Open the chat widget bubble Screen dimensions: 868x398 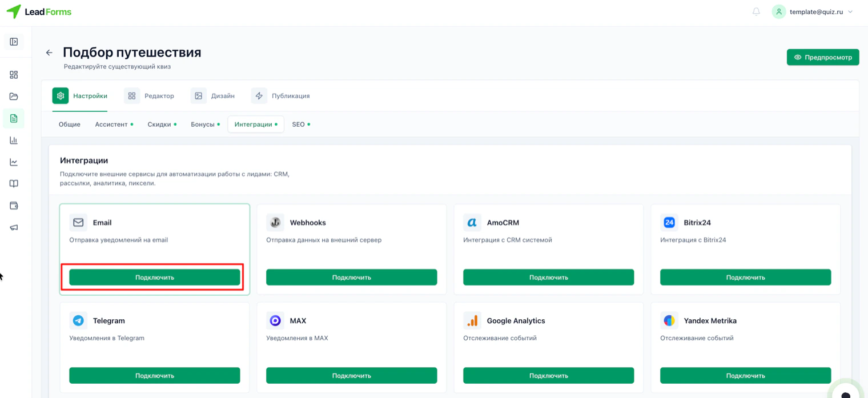click(x=846, y=391)
